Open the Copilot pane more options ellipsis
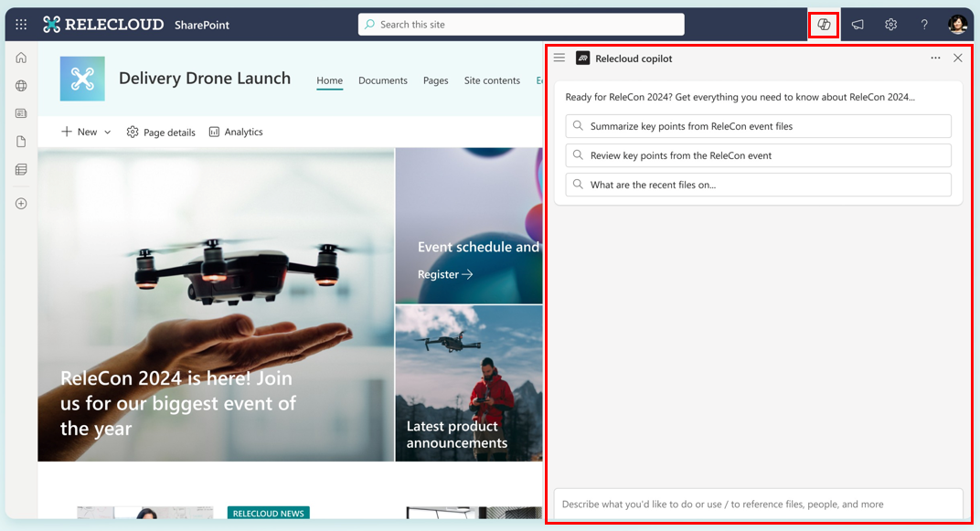 coord(935,58)
